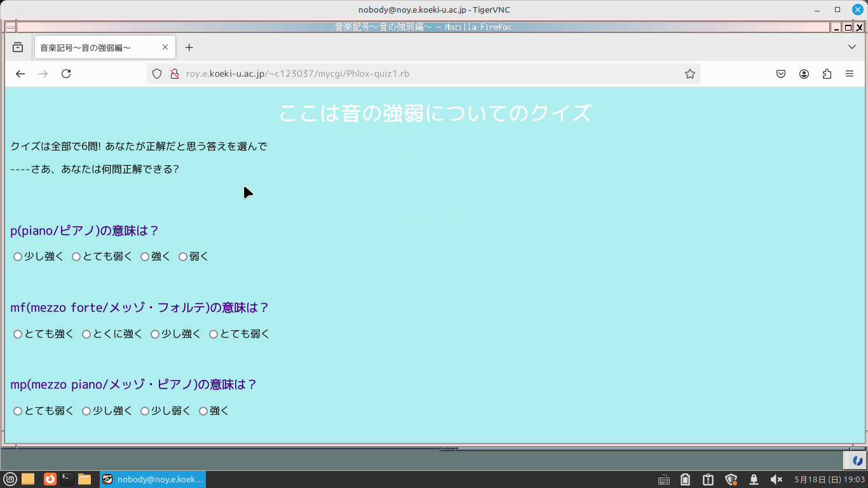
Task: Choose 少し強く for the mezzo forte question
Action: point(155,334)
